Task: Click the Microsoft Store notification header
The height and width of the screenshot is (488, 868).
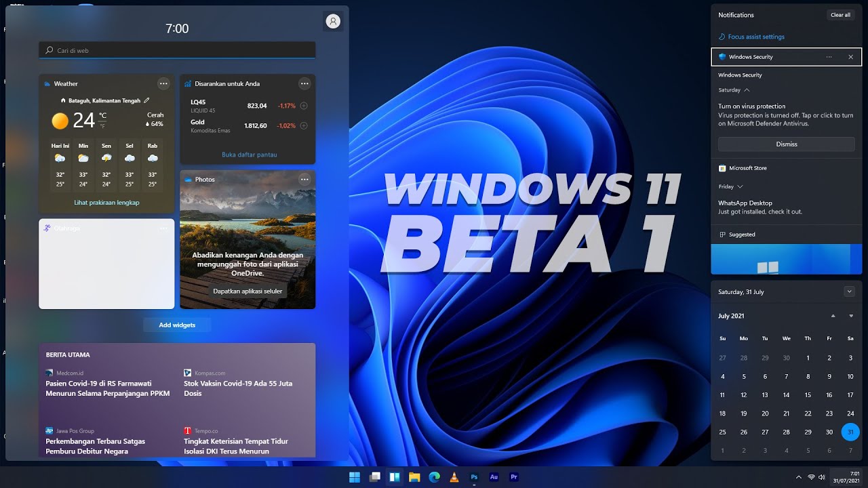Action: [x=787, y=168]
